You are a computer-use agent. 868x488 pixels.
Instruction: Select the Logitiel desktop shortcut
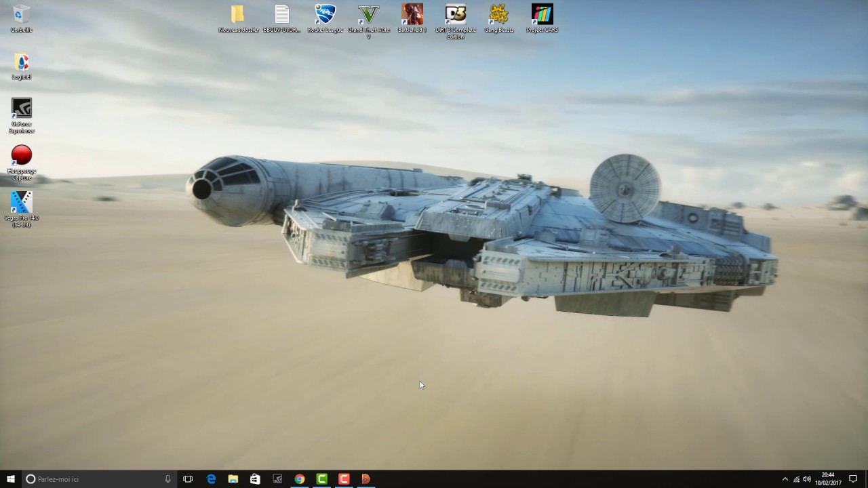click(x=22, y=66)
